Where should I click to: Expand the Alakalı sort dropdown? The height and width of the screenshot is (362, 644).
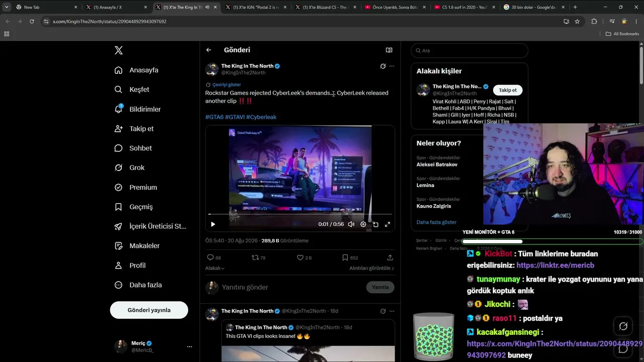pos(215,268)
